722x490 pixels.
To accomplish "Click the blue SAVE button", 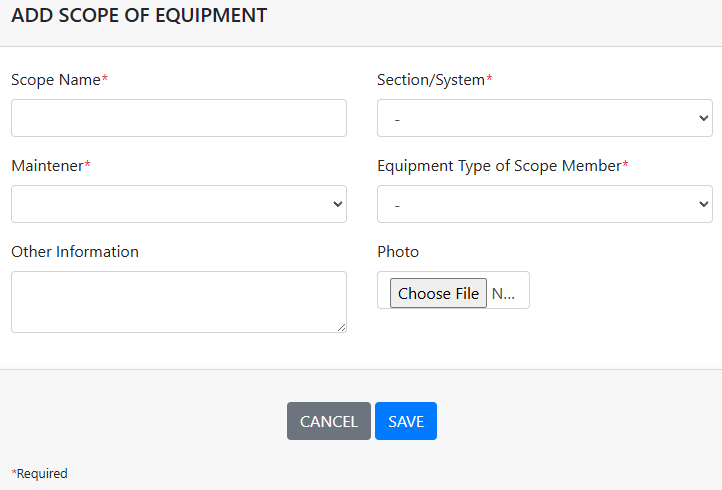I will pyautogui.click(x=406, y=421).
